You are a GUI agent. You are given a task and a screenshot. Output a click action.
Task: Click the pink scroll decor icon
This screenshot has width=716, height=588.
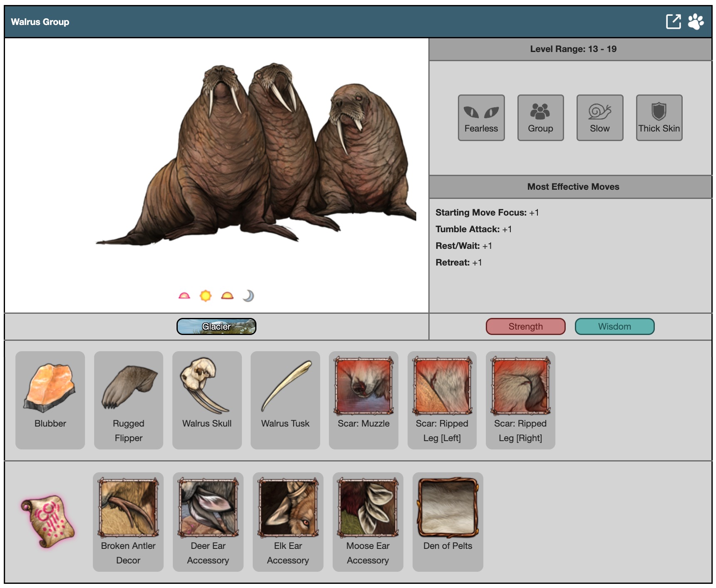pos(48,521)
